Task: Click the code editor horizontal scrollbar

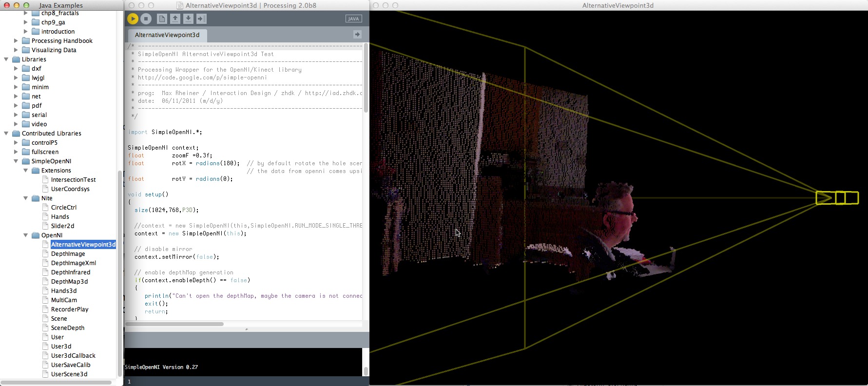Action: tap(174, 324)
